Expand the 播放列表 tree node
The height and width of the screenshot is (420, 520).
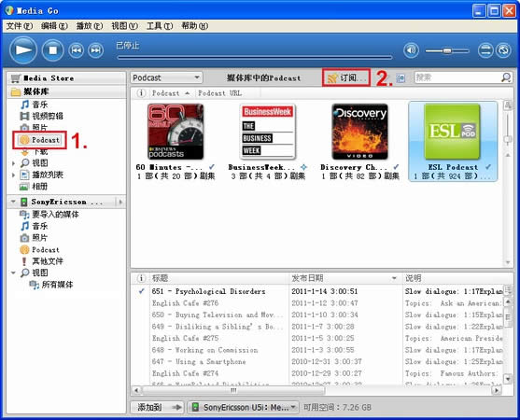coord(13,175)
